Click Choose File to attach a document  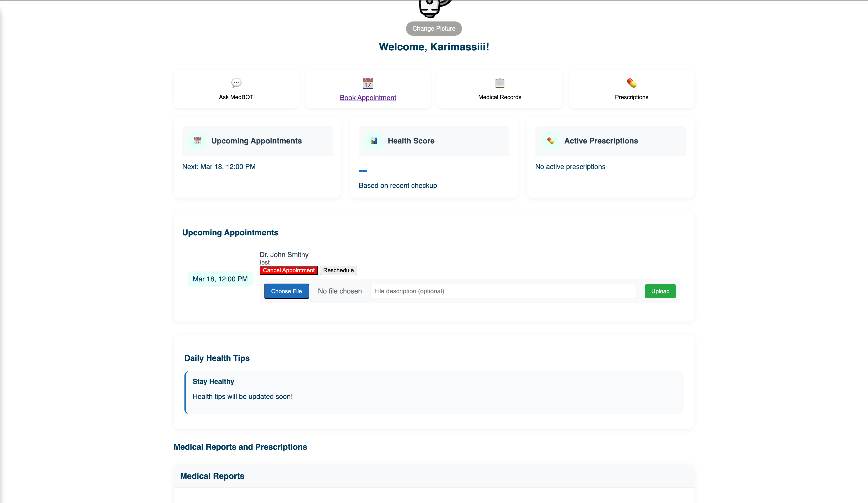[286, 291]
